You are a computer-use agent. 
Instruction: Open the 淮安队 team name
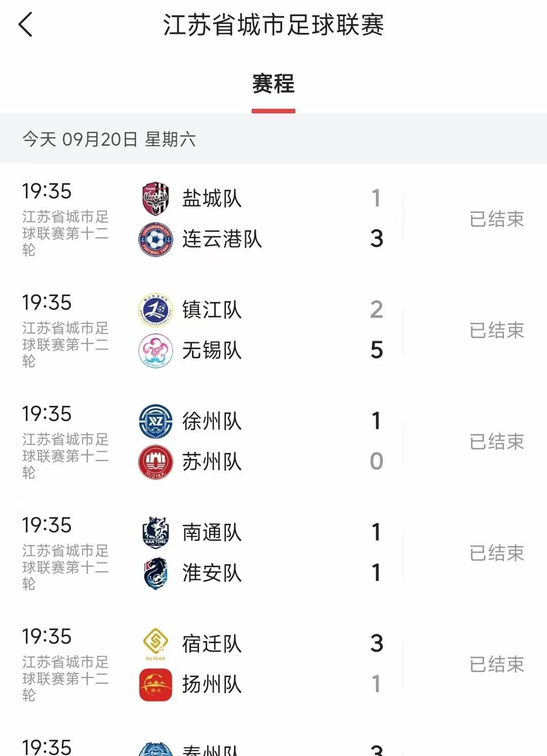coord(212,573)
